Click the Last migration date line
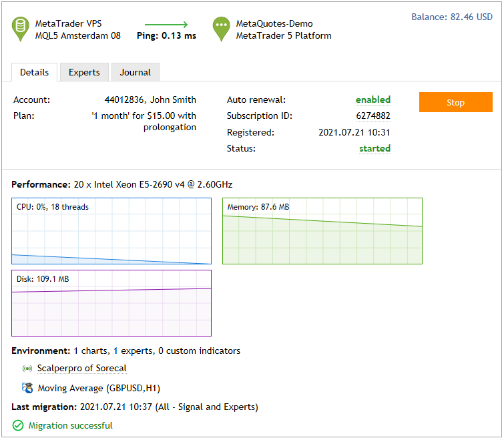The height and width of the screenshot is (438, 504). coord(135,407)
